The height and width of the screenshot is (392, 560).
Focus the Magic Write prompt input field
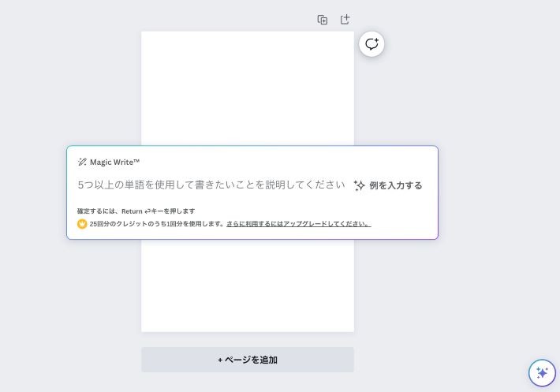(211, 185)
